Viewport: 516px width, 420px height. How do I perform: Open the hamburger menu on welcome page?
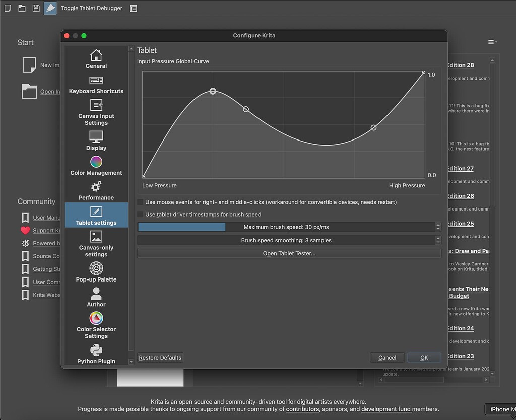pyautogui.click(x=492, y=42)
